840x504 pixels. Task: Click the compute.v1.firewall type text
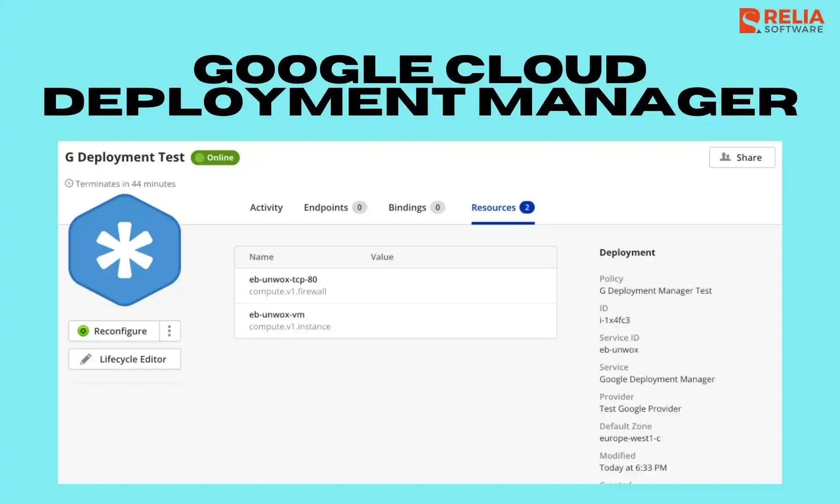tap(288, 291)
